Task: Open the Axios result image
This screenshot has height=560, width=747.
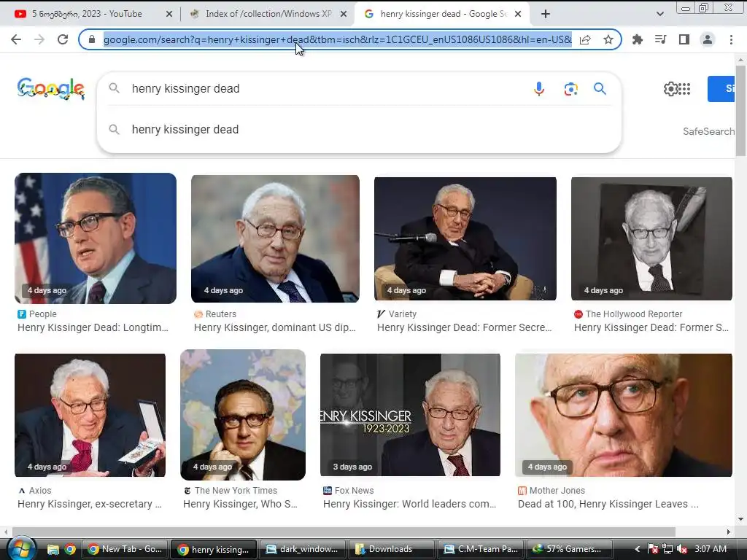Action: pos(90,415)
